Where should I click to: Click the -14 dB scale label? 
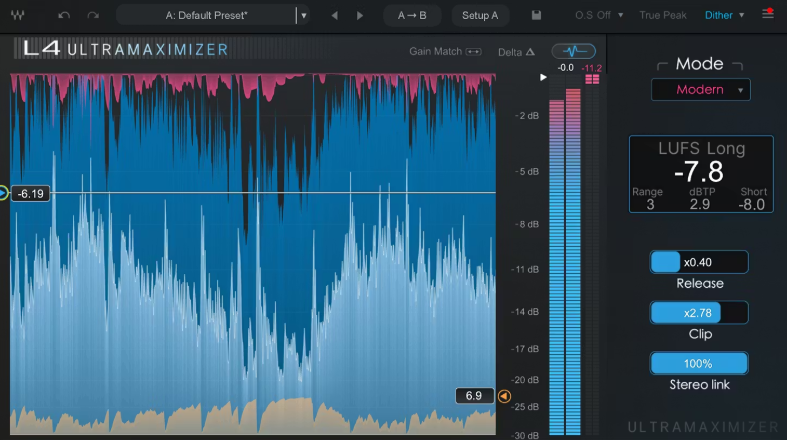525,312
